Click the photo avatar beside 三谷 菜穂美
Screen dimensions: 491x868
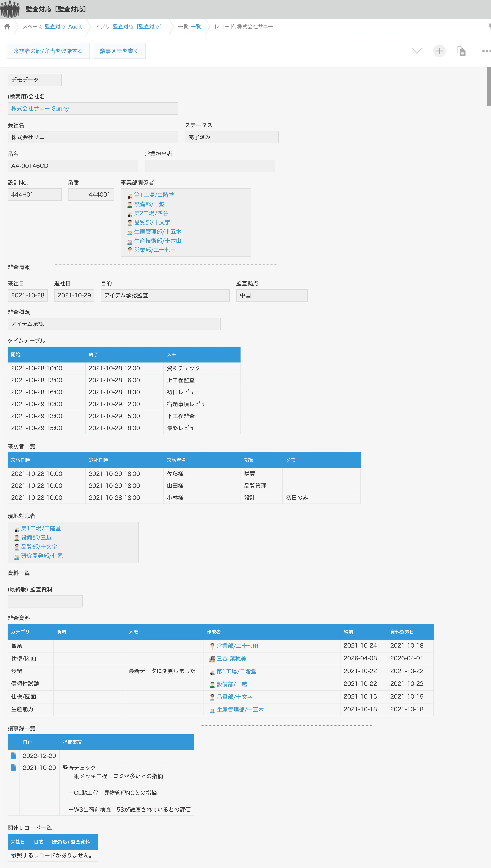212,659
